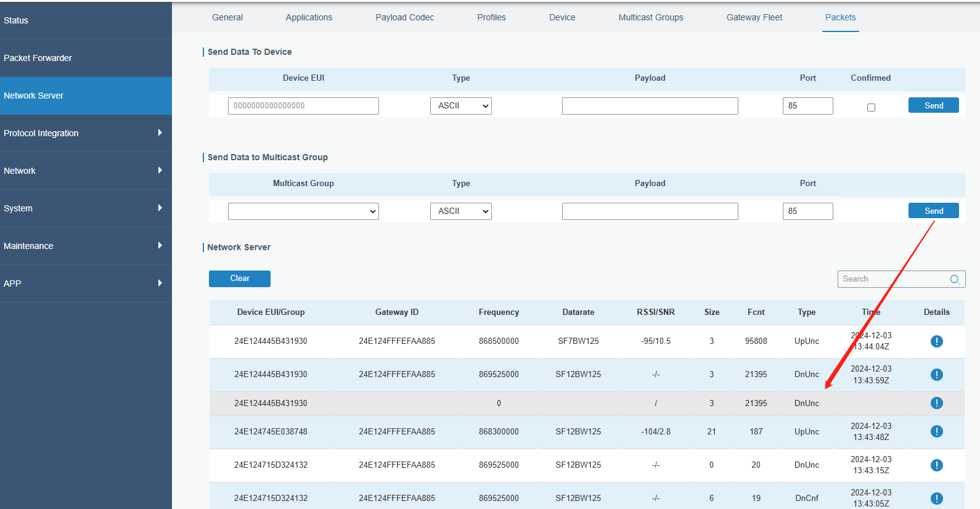Switch to the General tab
The height and width of the screenshot is (509, 980).
(x=227, y=17)
